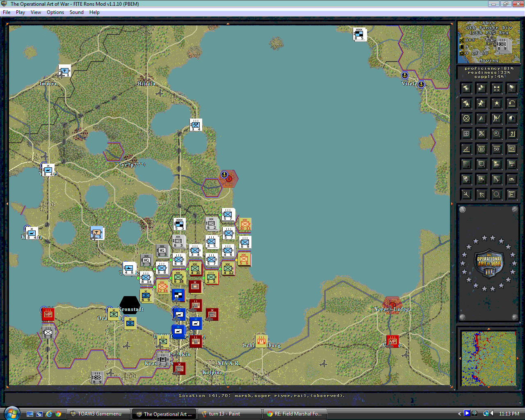Click the Location 141,70 status text
The width and height of the screenshot is (525, 420).
click(262, 396)
